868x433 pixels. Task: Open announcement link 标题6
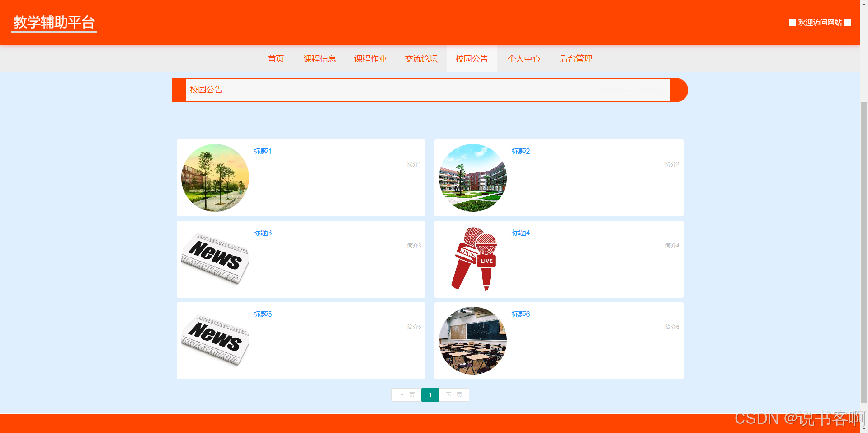[x=520, y=314]
